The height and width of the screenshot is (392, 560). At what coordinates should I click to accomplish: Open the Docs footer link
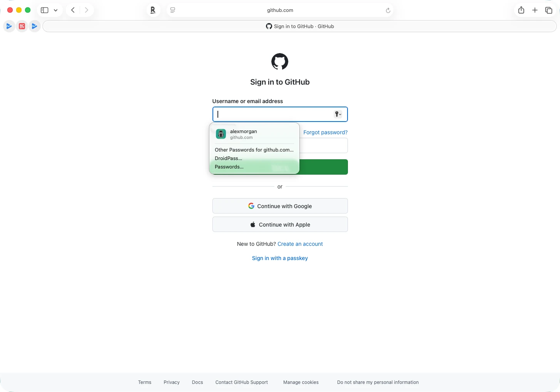[x=197, y=382]
